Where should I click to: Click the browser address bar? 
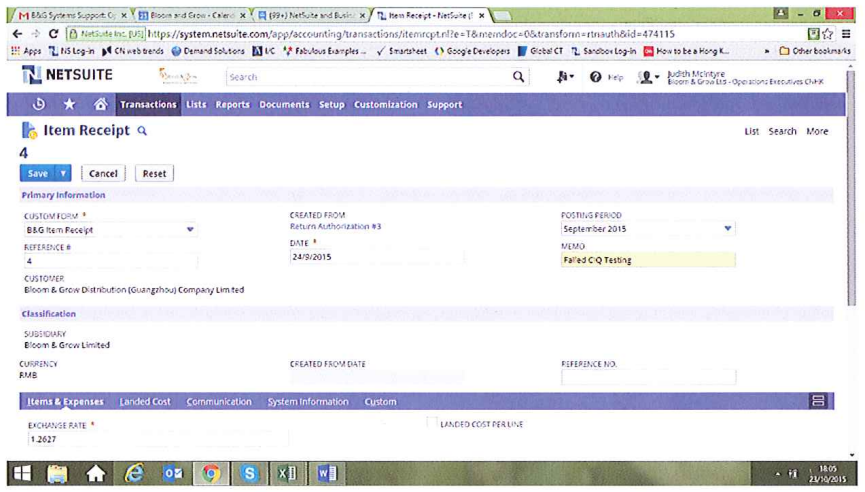tap(436, 34)
